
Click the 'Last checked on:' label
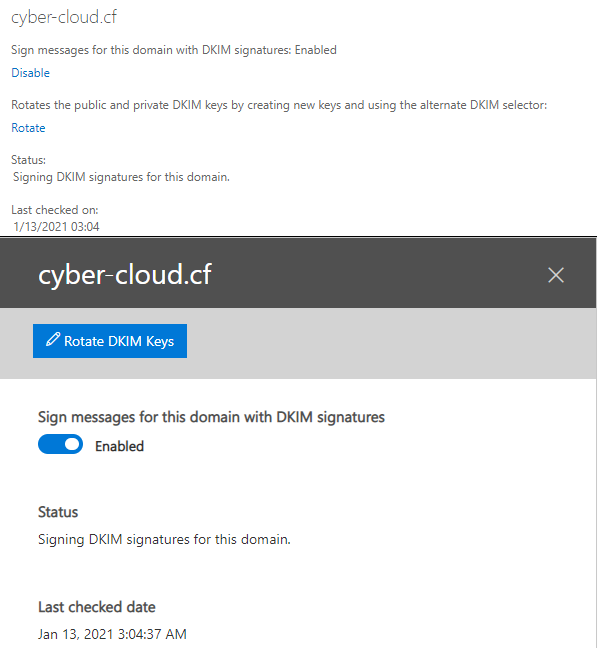[54, 209]
